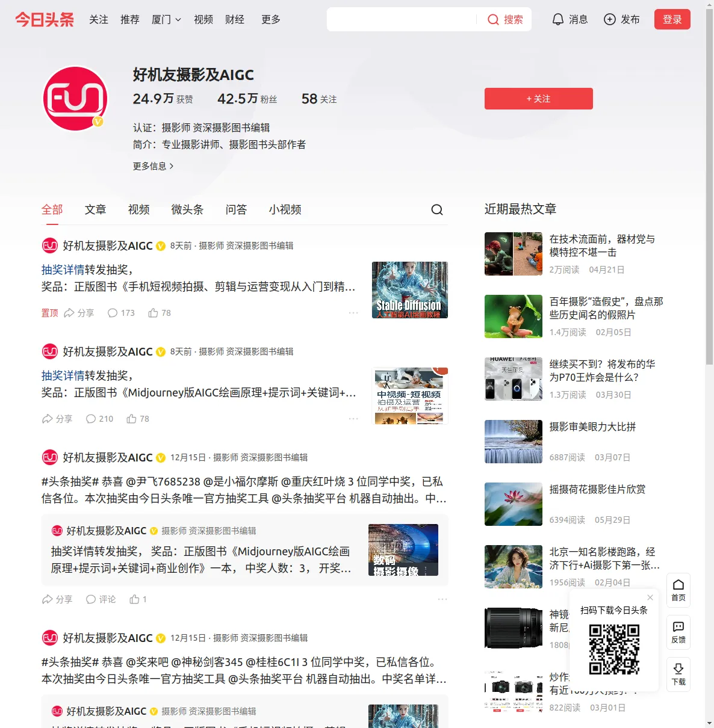Like the winners post with 1 like

point(138,599)
